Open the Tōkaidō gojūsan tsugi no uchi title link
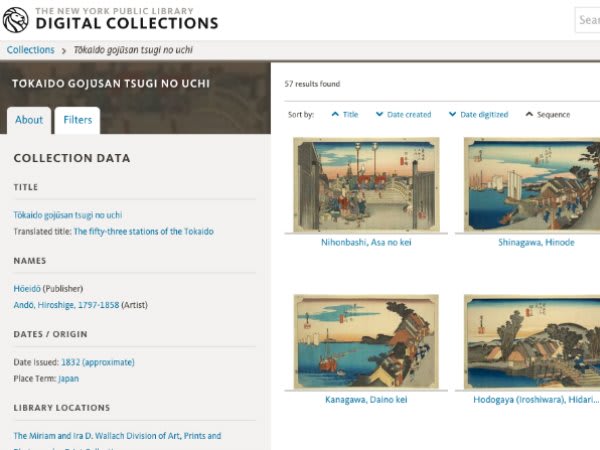600x450 pixels. coord(68,215)
